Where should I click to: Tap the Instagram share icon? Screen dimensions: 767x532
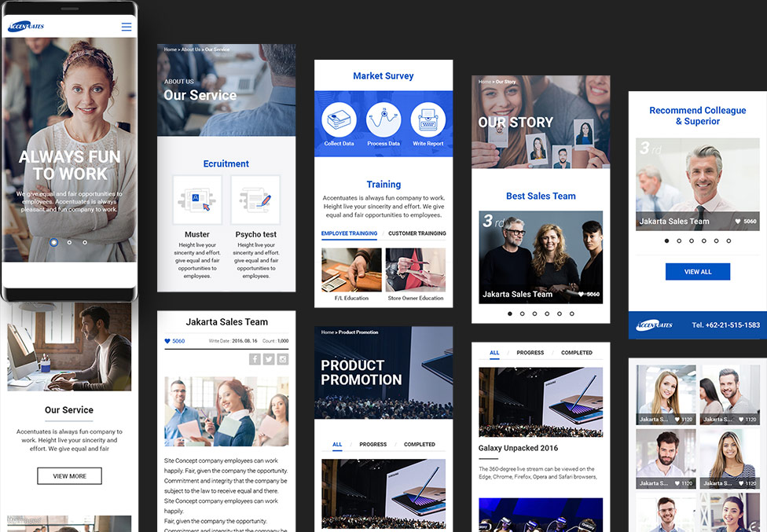(x=283, y=359)
